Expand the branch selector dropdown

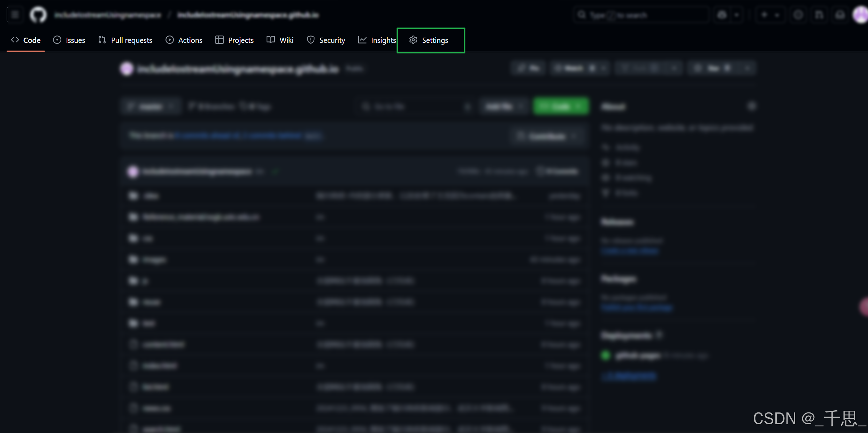pyautogui.click(x=151, y=107)
